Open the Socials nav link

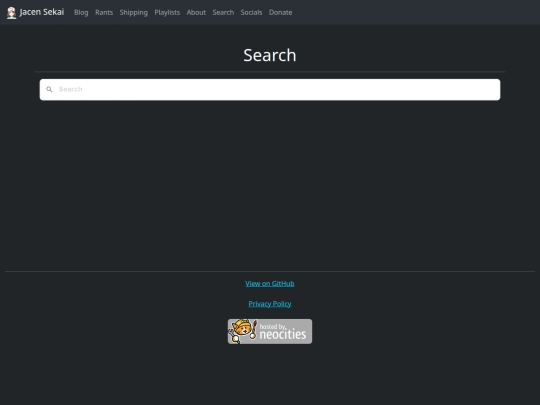251,12
